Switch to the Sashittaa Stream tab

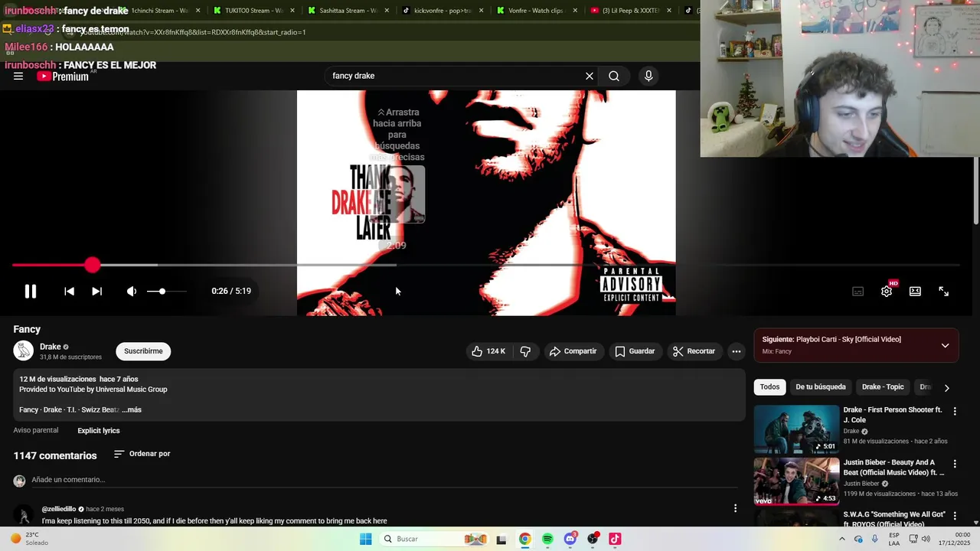pyautogui.click(x=347, y=11)
